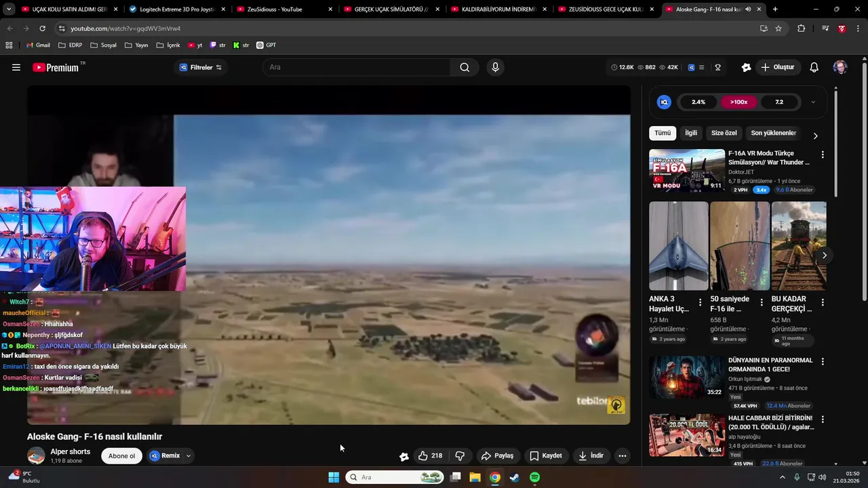
Task: Open the channel avatar for Alper shorts
Action: (36, 456)
